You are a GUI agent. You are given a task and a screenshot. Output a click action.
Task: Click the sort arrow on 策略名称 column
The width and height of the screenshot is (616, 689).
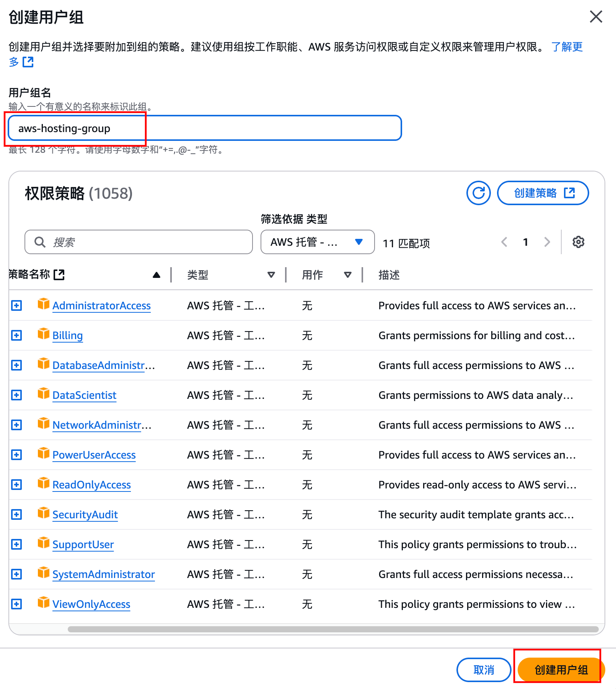156,274
